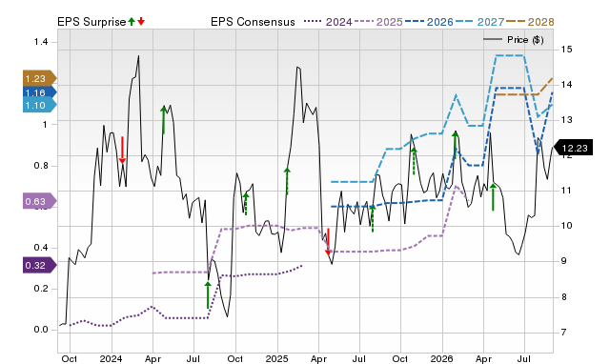Image resolution: width=610 pixels, height=364 pixels.
Task: Click the 0.2 label on the left axis
Action: (40, 289)
